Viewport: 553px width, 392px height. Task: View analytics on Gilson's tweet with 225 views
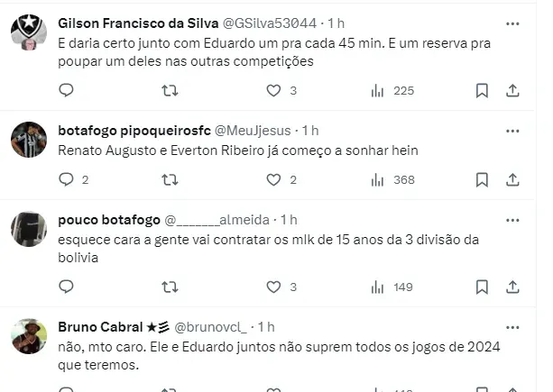coord(379,90)
